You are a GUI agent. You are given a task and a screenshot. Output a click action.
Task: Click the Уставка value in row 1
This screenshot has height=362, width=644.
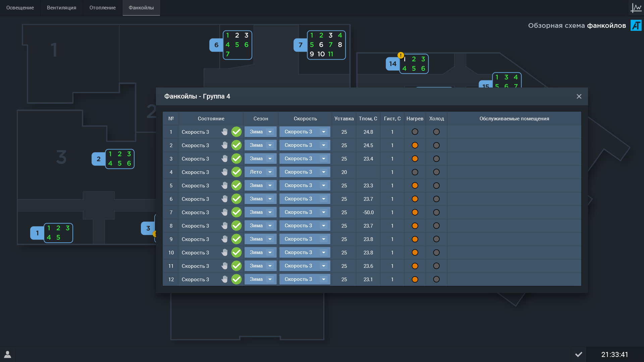point(344,132)
